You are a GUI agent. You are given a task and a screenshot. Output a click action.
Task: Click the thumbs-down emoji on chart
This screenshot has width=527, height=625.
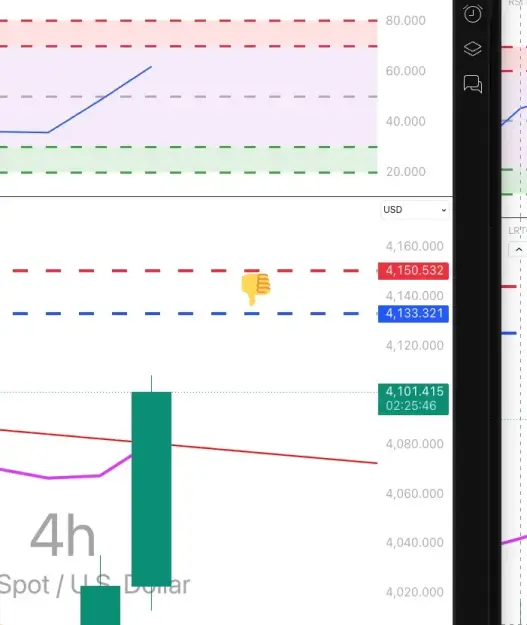click(256, 289)
